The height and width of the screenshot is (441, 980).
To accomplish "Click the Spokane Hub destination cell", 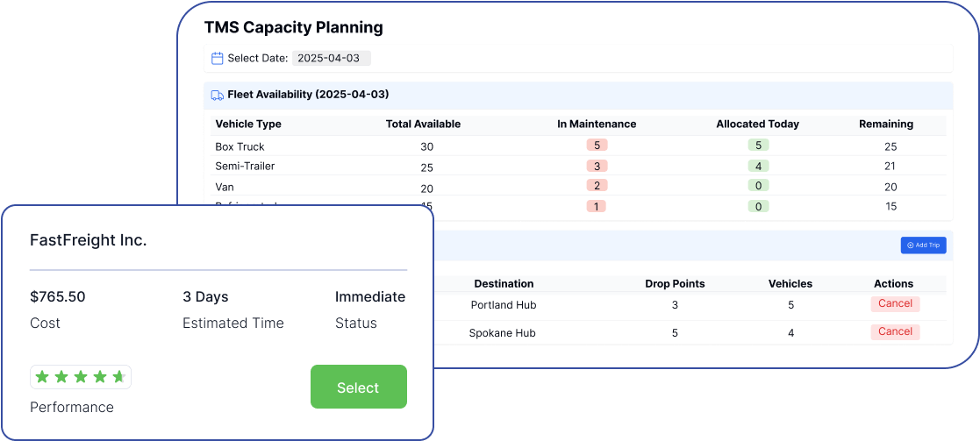I will click(503, 333).
